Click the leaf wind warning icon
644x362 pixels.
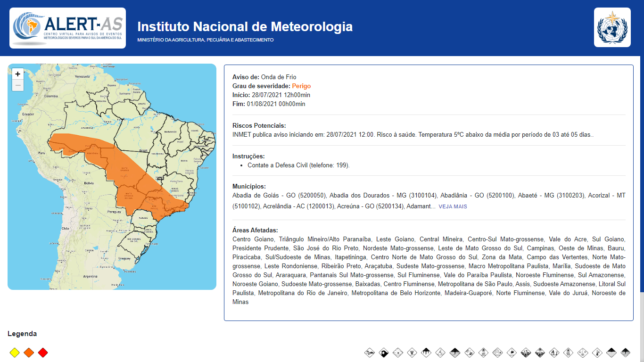click(x=512, y=353)
